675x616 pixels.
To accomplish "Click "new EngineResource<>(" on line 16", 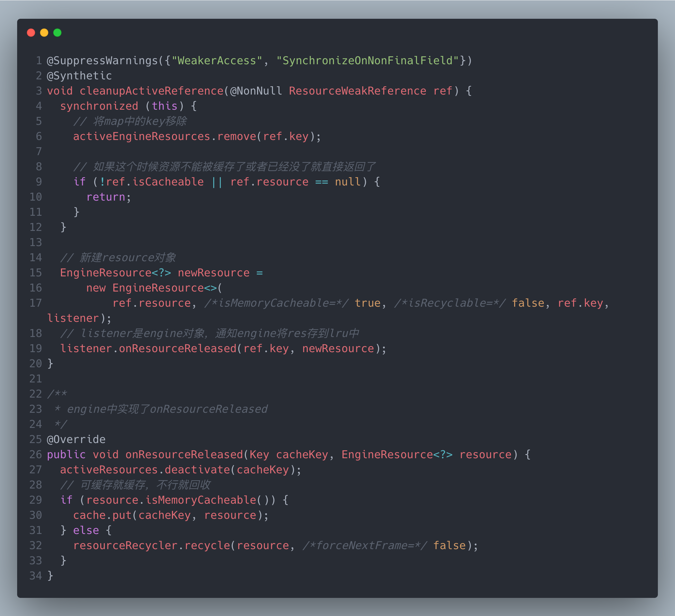I will point(154,288).
